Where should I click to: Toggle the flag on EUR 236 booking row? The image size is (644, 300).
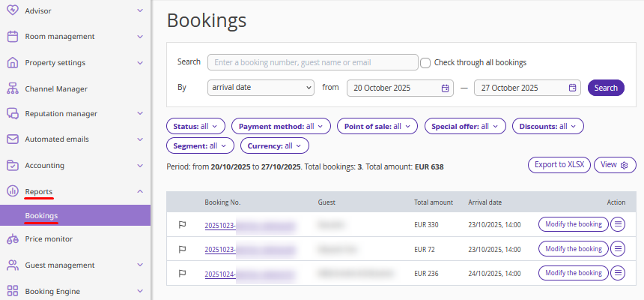[x=181, y=274]
